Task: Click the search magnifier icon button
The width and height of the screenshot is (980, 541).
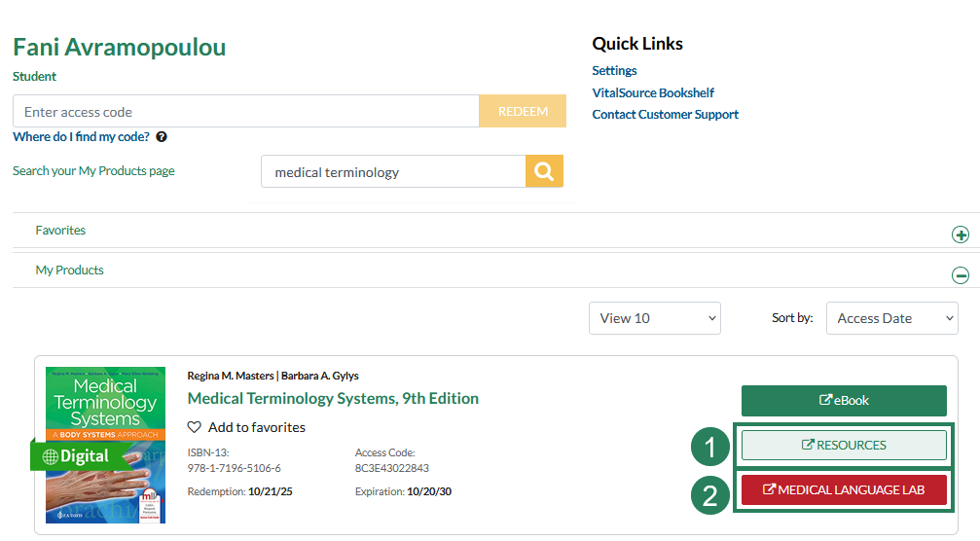Action: click(544, 171)
